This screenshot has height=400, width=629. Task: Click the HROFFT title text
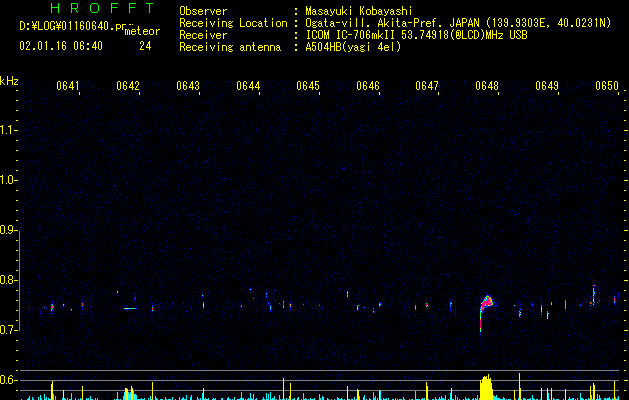click(x=102, y=8)
